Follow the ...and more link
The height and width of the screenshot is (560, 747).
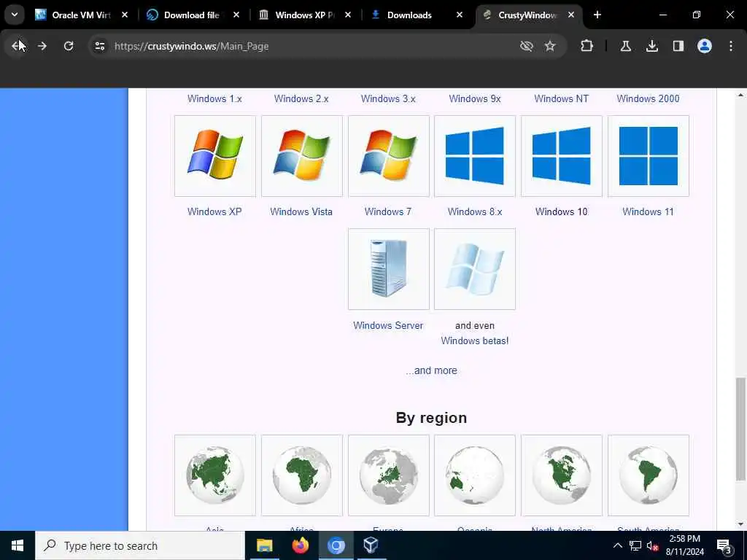(431, 370)
